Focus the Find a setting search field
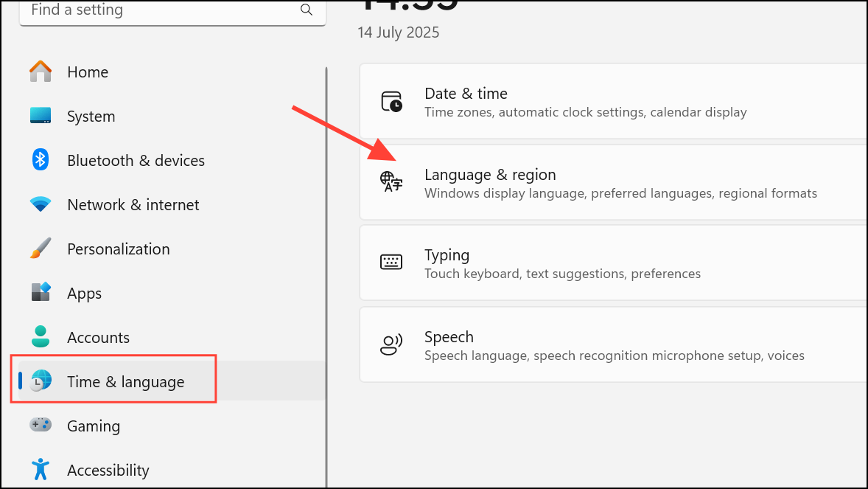 coord(162,10)
